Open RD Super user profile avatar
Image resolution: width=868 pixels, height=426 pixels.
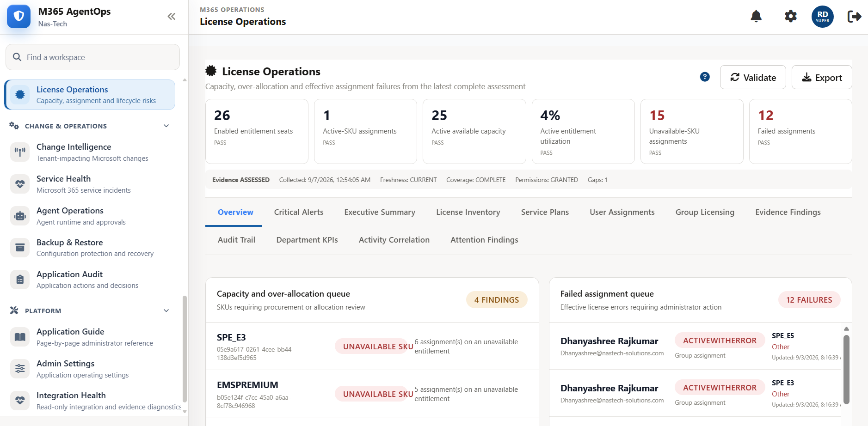click(823, 17)
